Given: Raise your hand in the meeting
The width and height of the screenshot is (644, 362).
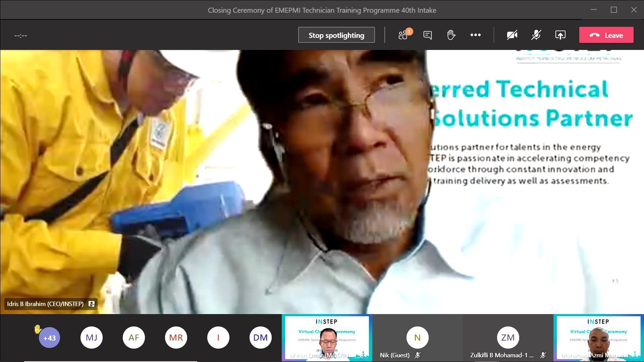Looking at the screenshot, I should (x=451, y=35).
